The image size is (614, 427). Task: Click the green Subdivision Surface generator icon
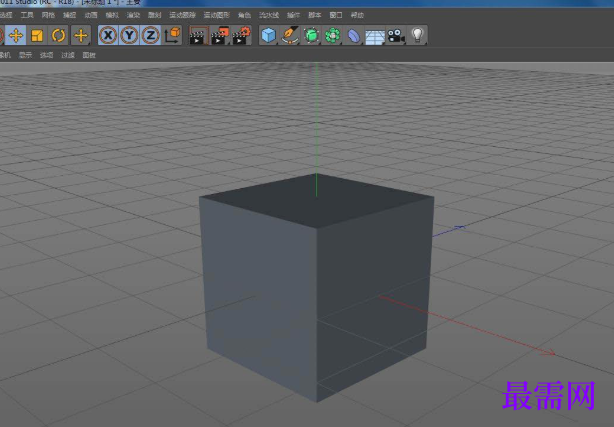pos(311,36)
